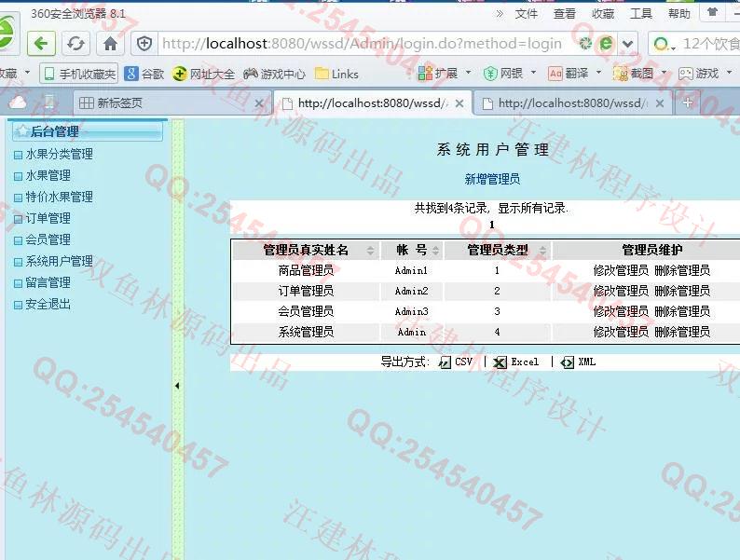Click the skin shirt icon at top right
The height and width of the screenshot is (560, 740).
pos(712,12)
